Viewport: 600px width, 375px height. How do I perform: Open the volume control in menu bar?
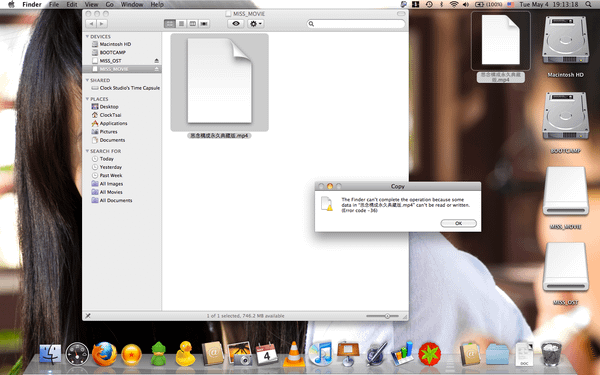466,5
